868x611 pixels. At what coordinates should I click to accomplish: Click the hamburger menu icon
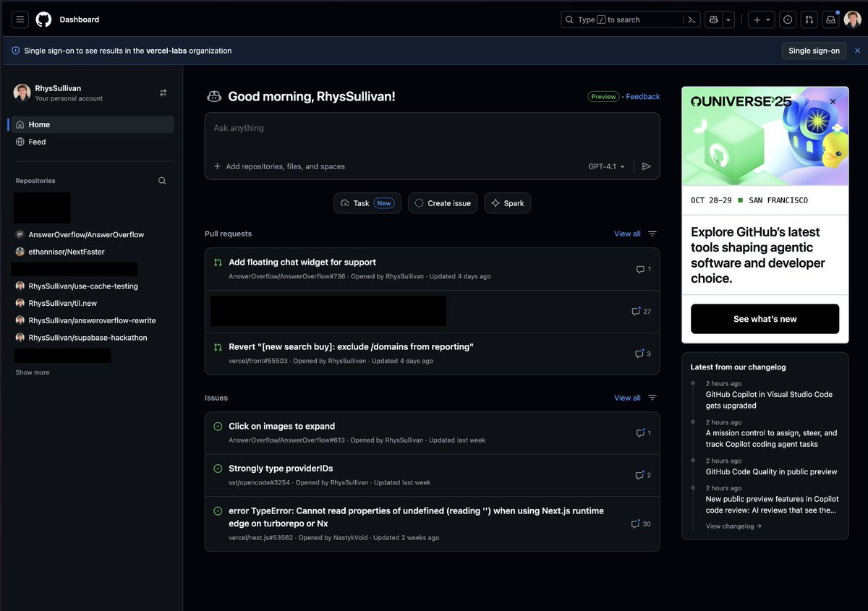(20, 20)
